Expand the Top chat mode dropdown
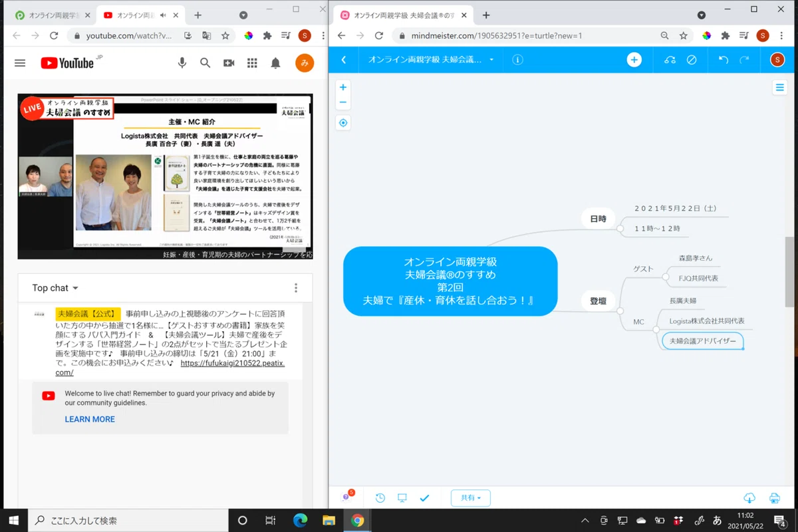Screen dimensions: 798x532 (x=56, y=288)
